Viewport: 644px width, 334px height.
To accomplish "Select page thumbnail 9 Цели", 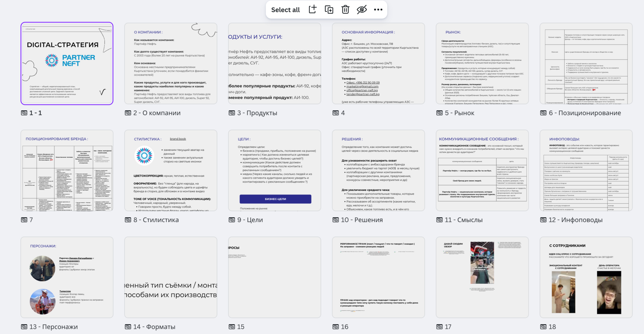I will click(274, 170).
